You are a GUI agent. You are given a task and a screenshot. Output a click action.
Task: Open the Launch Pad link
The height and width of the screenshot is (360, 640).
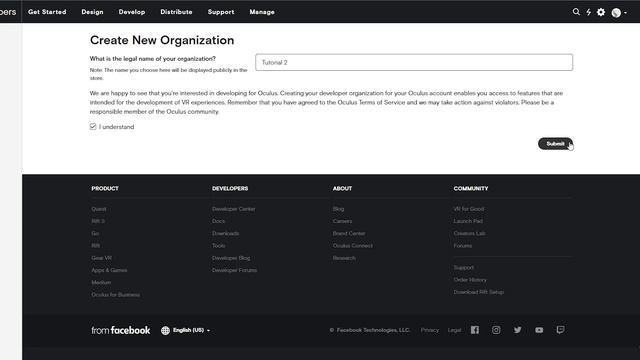[468, 221]
